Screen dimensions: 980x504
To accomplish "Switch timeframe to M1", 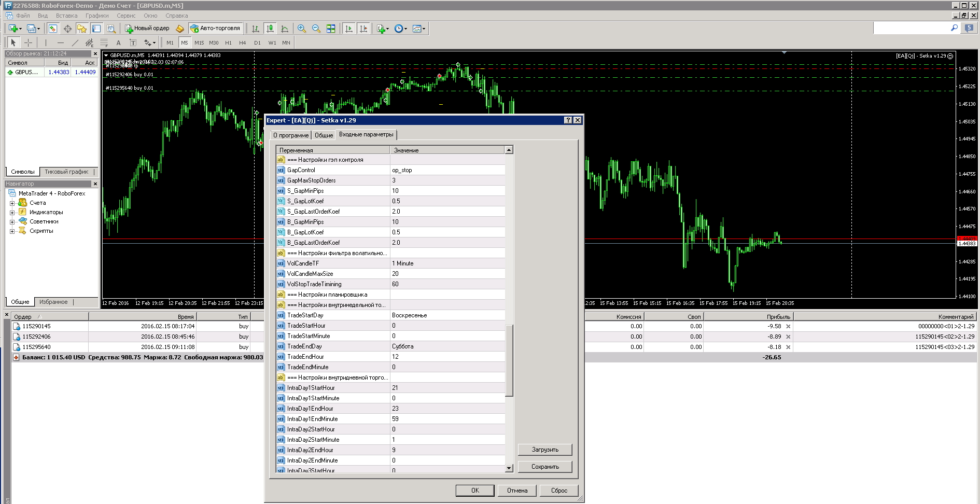I will click(x=170, y=43).
